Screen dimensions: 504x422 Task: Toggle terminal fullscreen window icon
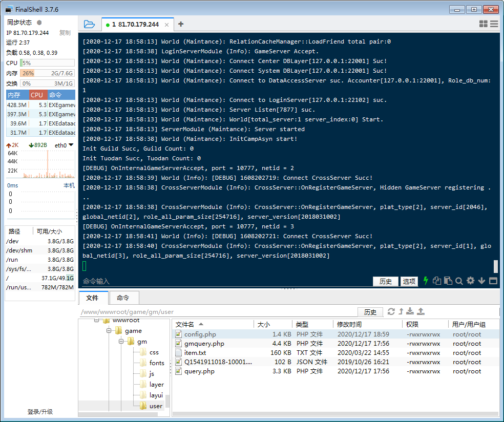(493, 281)
